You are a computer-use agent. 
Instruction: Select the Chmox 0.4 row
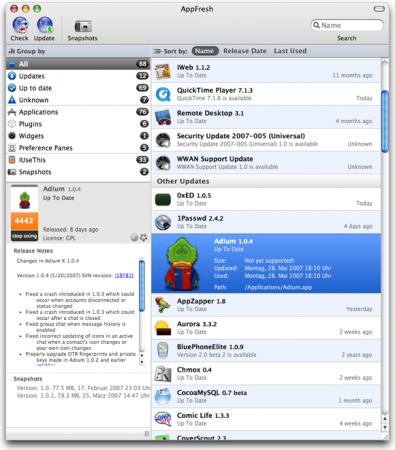tap(266, 374)
